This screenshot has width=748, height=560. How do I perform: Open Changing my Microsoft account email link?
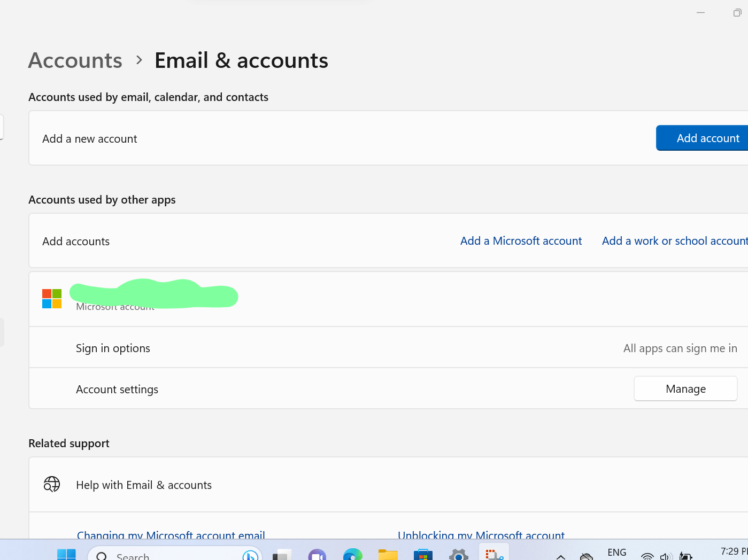(171, 535)
